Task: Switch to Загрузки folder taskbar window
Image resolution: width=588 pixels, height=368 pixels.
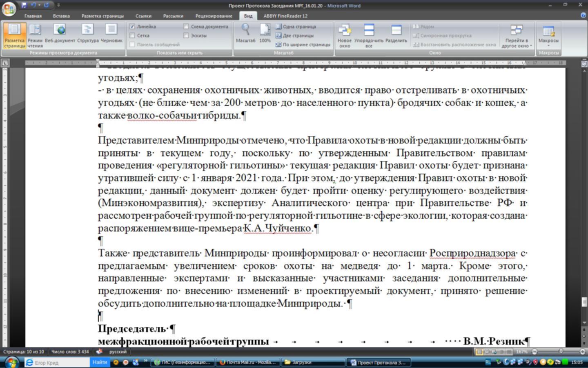Action: [x=314, y=362]
